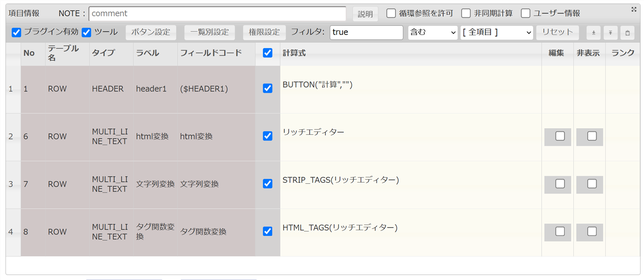The width and height of the screenshot is (644, 280).
Task: Click the 項目情報 panel title
Action: pos(24,13)
